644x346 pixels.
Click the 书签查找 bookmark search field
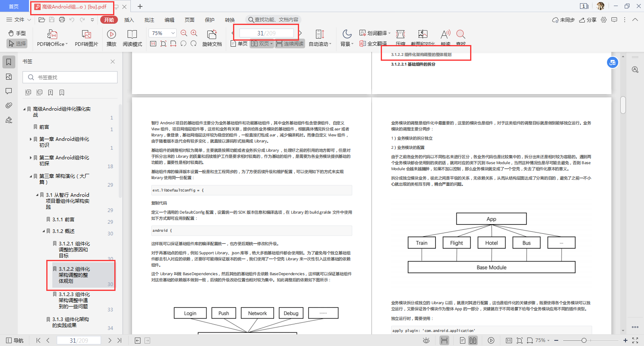70,77
